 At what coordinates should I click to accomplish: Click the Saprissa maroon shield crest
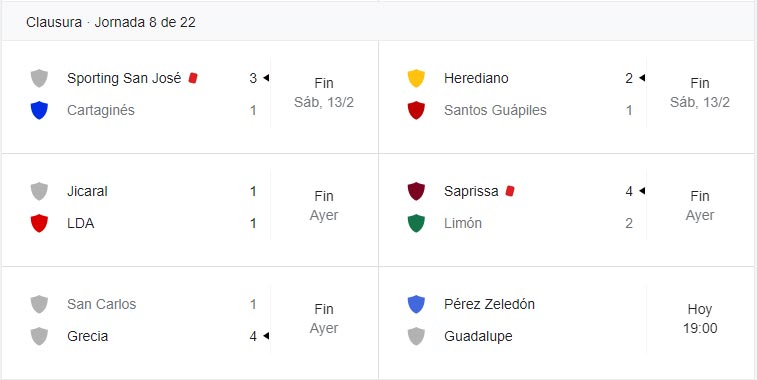point(416,191)
